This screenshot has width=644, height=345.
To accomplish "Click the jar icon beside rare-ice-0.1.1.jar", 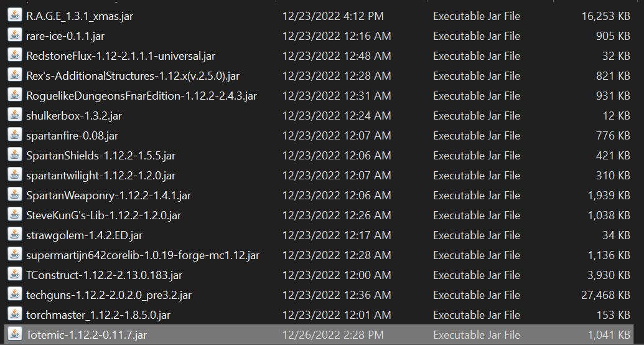I will pos(15,35).
